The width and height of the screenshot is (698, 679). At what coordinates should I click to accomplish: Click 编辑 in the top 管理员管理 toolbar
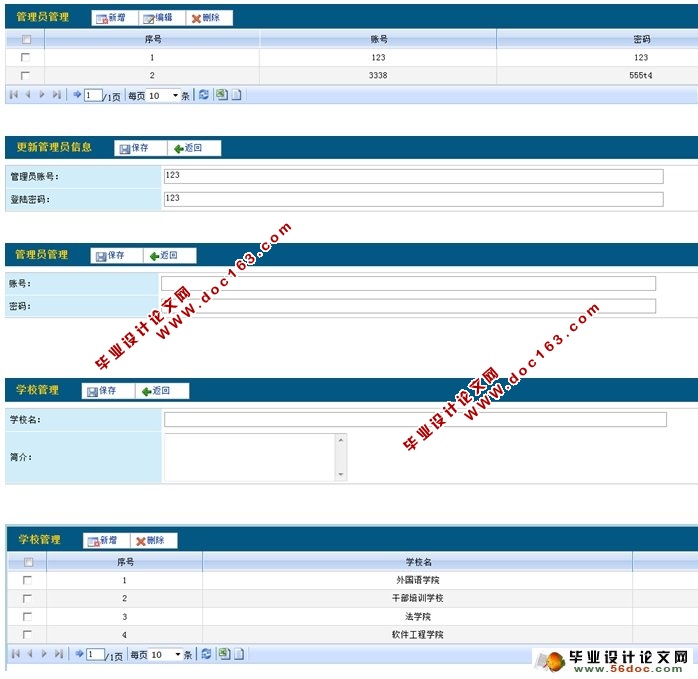(162, 18)
